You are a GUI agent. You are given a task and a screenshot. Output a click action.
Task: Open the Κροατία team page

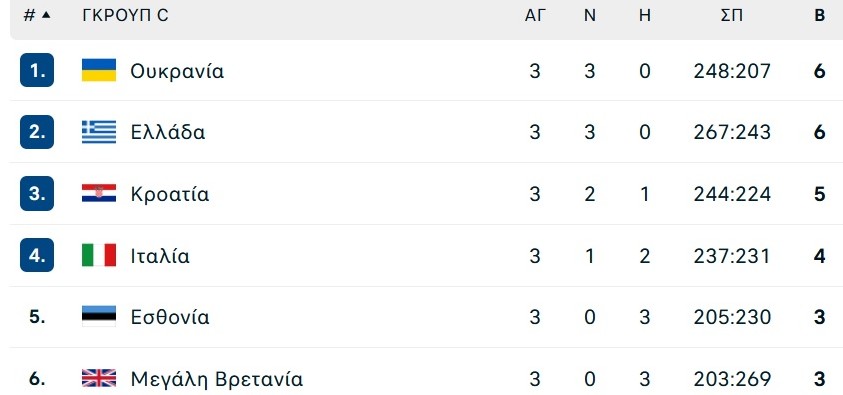(x=170, y=194)
